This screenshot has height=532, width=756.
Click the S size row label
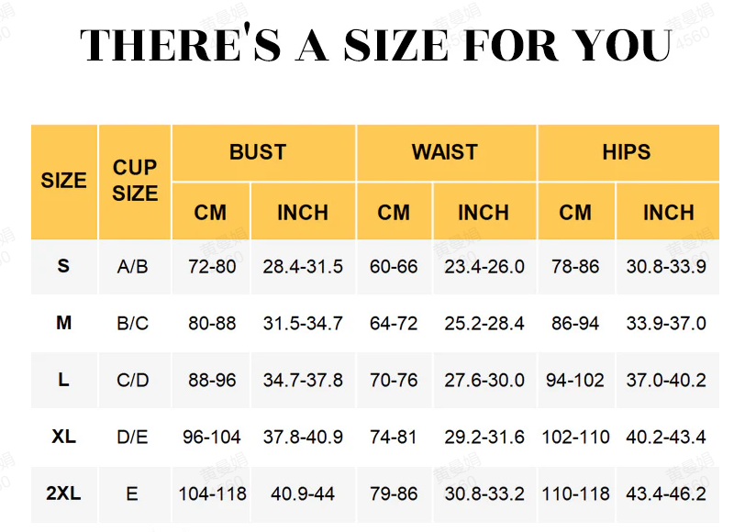coord(63,266)
